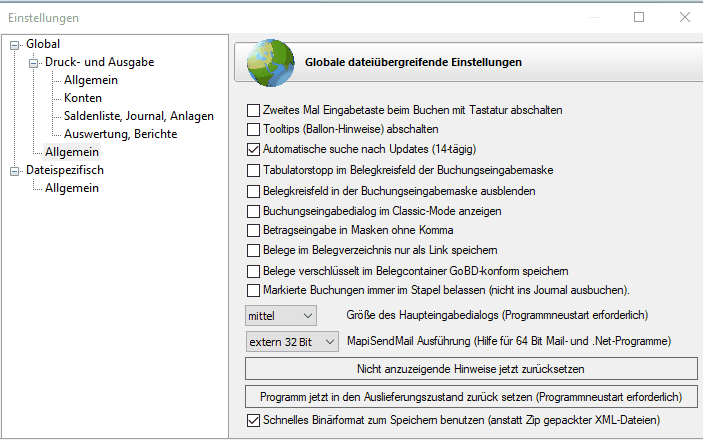Enable Tooltips (Ballon-Hinweise) abschalten

[253, 129]
